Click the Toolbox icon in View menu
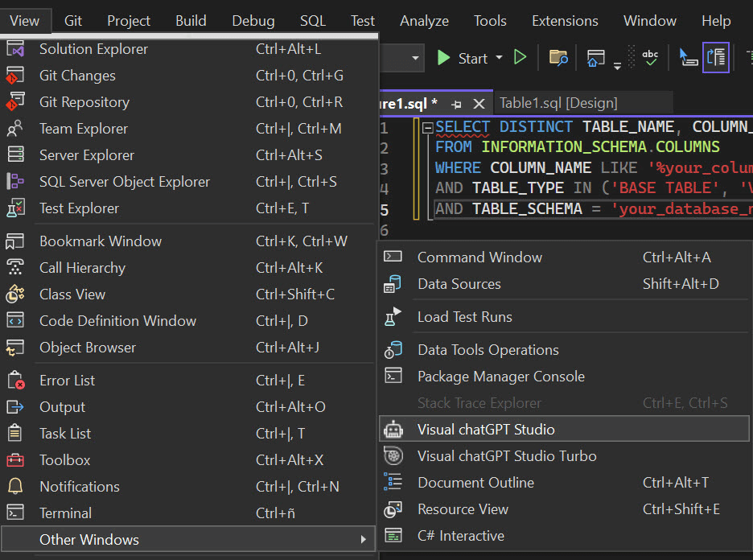This screenshot has height=560, width=753. (15, 460)
